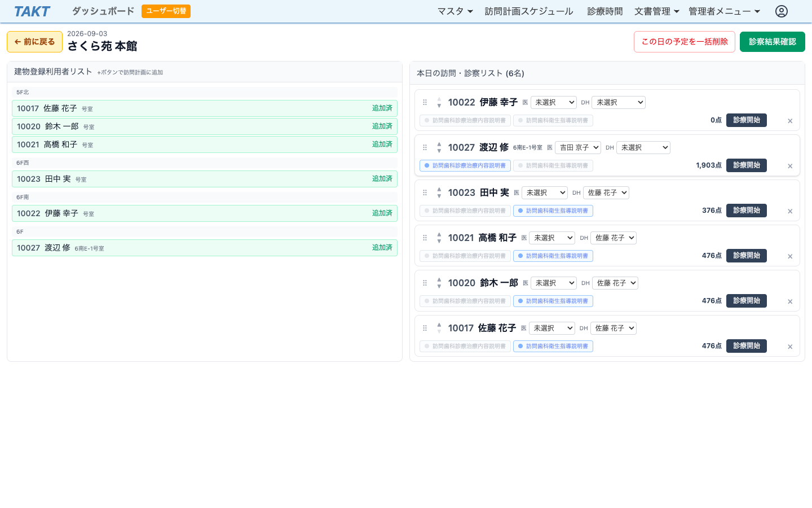Image resolution: width=812 pixels, height=508 pixels.
Task: Start 診療開始 for 10027 渡辺 修
Action: click(747, 165)
